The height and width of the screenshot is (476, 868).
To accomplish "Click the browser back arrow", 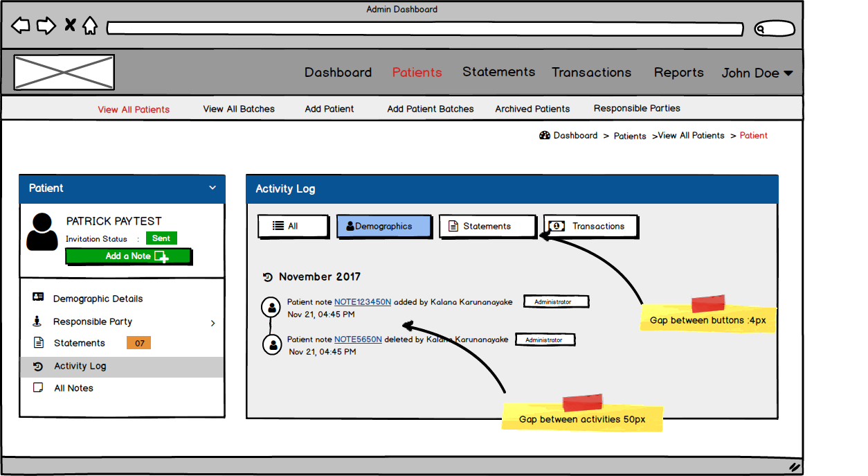I will 21,26.
